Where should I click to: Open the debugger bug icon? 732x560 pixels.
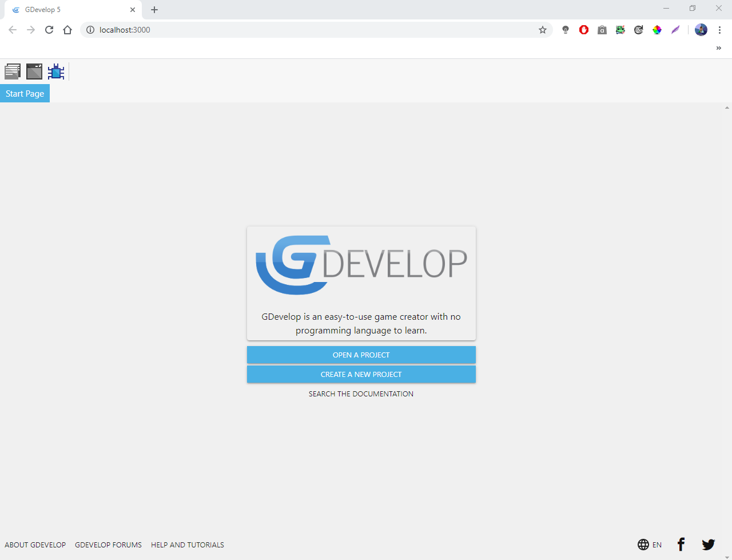pos(56,72)
